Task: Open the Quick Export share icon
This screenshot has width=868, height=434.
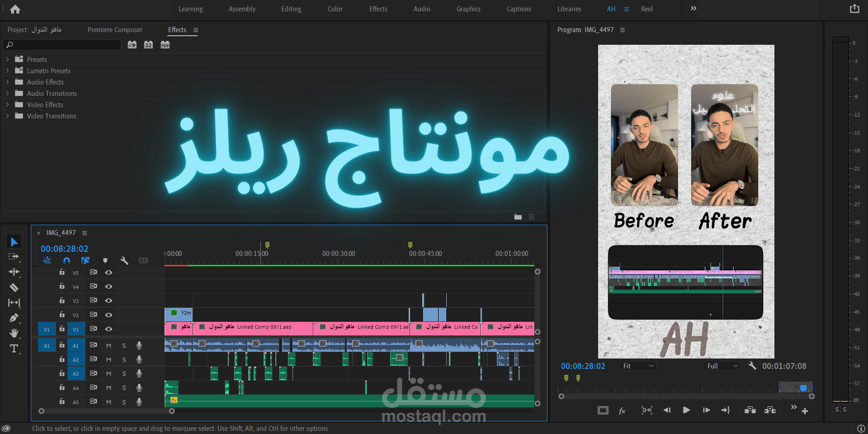Action: pos(854,9)
